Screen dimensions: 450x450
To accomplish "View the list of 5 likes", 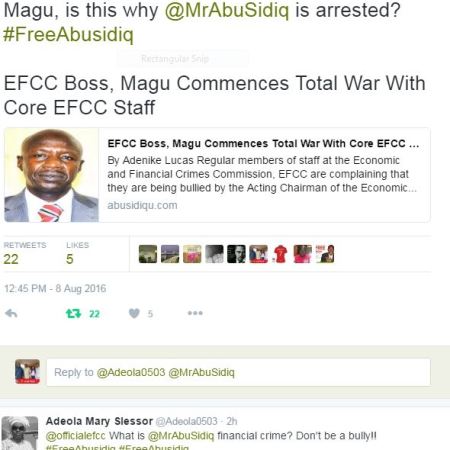I will pos(77,253).
